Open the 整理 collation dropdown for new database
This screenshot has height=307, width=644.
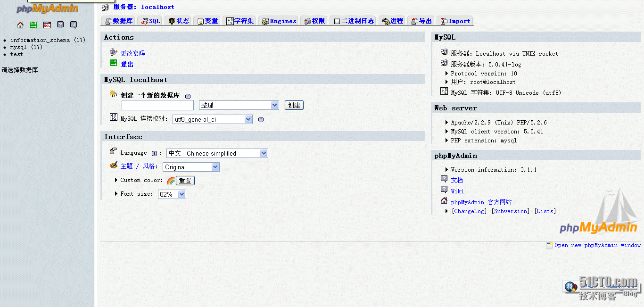tap(239, 105)
